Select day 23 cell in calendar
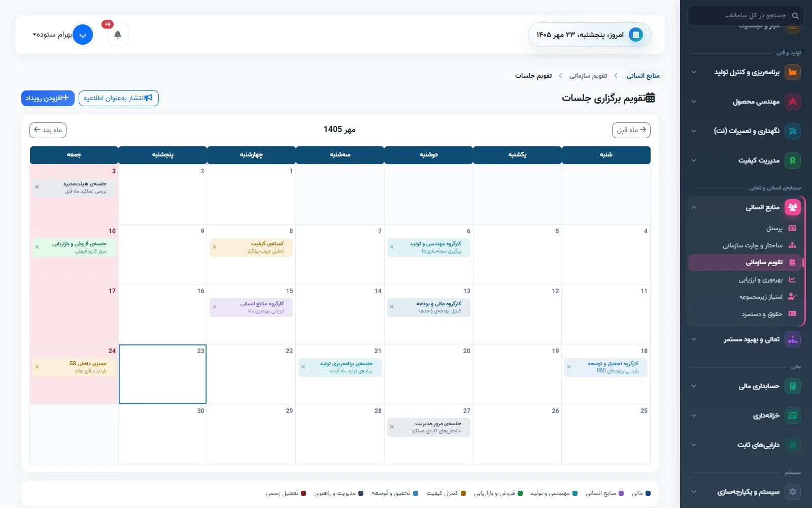This screenshot has width=812, height=508. point(162,374)
